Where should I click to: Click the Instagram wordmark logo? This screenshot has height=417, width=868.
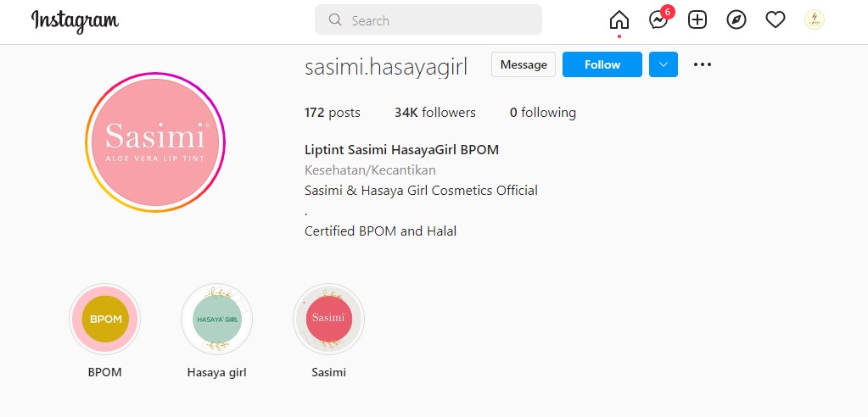pyautogui.click(x=75, y=20)
